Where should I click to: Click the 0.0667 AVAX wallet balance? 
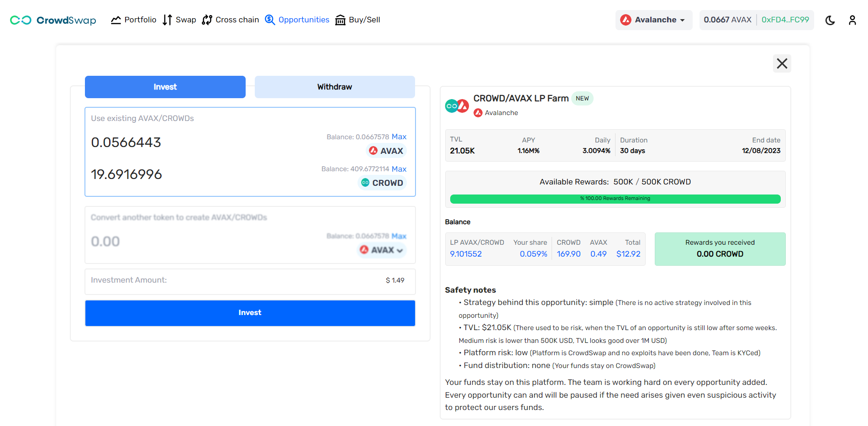[727, 20]
